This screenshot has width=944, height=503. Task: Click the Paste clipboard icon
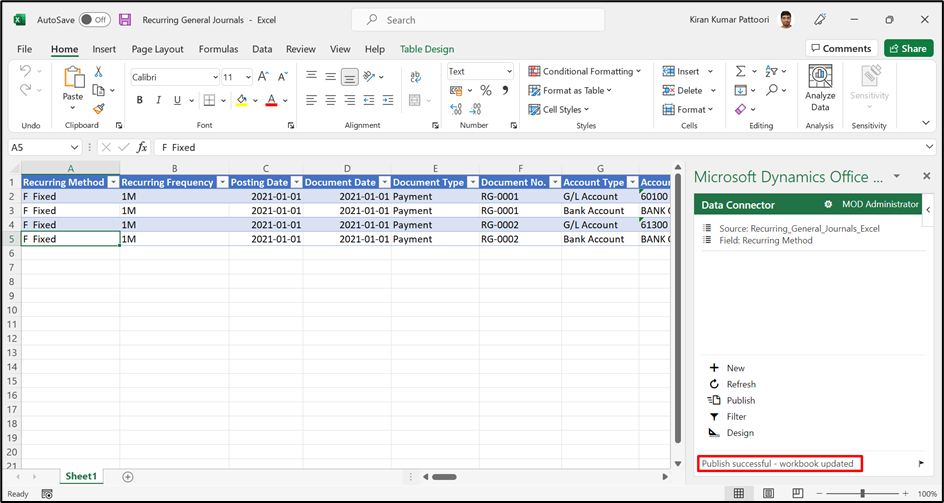coord(73,78)
